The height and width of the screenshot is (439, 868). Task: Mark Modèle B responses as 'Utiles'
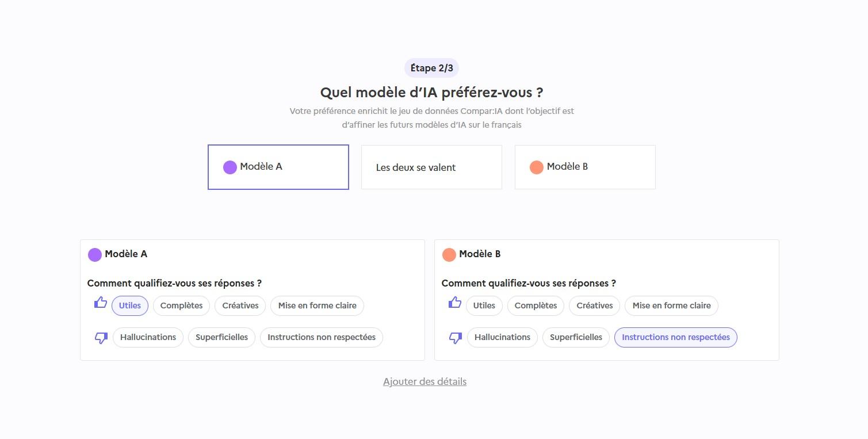(x=484, y=306)
